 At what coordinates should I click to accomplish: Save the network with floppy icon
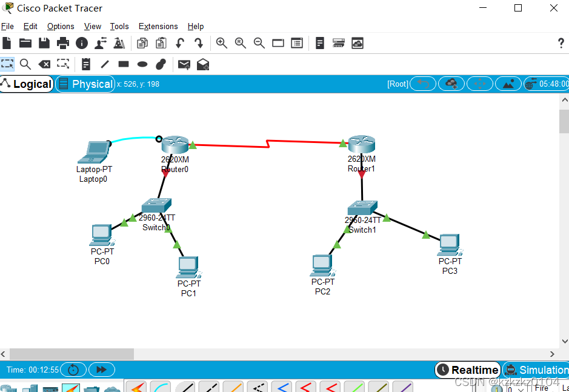[x=44, y=43]
